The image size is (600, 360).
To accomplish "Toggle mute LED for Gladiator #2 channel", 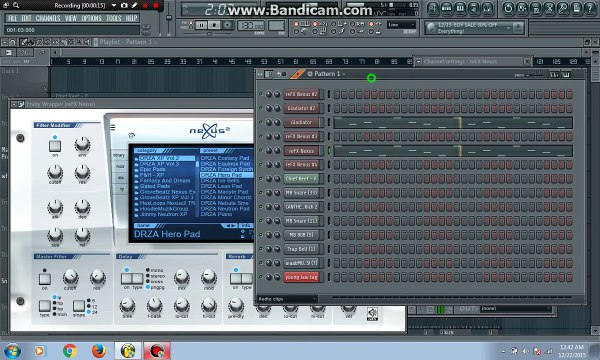I will pos(261,108).
